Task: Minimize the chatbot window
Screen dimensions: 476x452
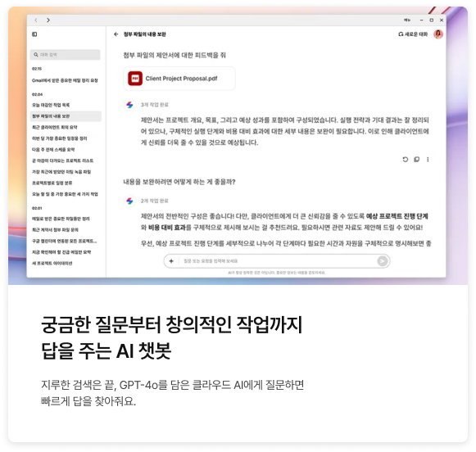Action: click(x=421, y=20)
